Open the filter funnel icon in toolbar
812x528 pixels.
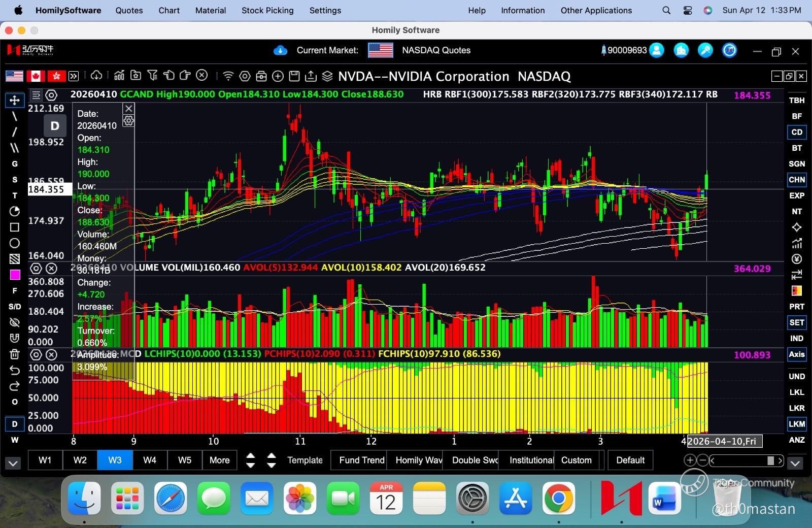152,76
